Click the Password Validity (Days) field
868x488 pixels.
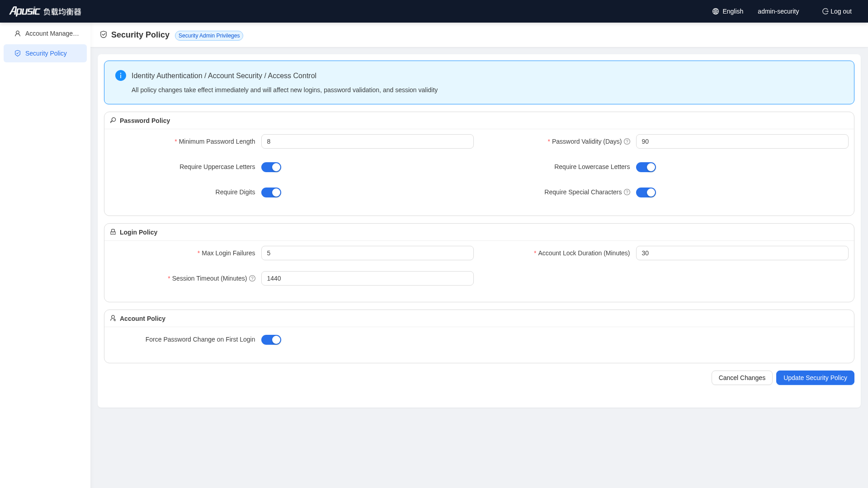coord(742,141)
